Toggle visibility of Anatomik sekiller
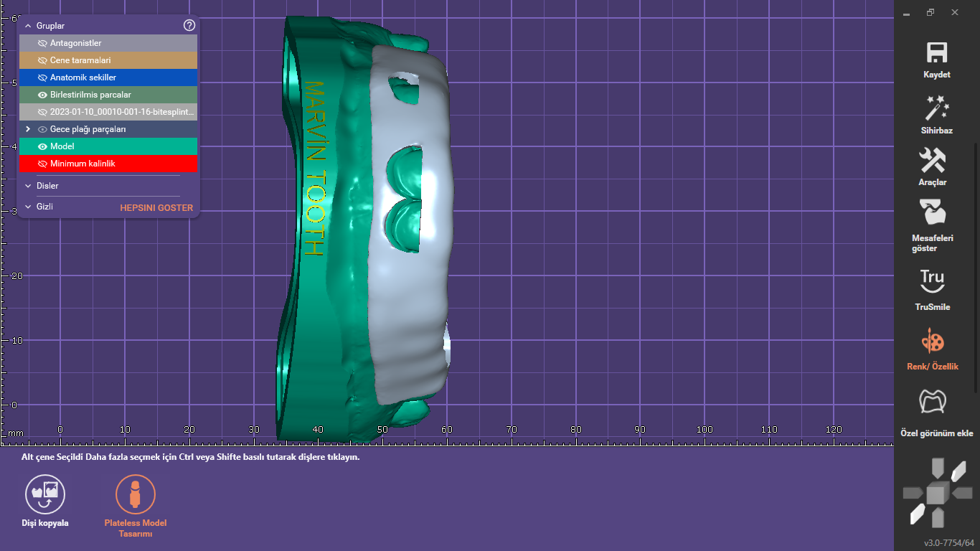The height and width of the screenshot is (551, 980). [x=42, y=77]
